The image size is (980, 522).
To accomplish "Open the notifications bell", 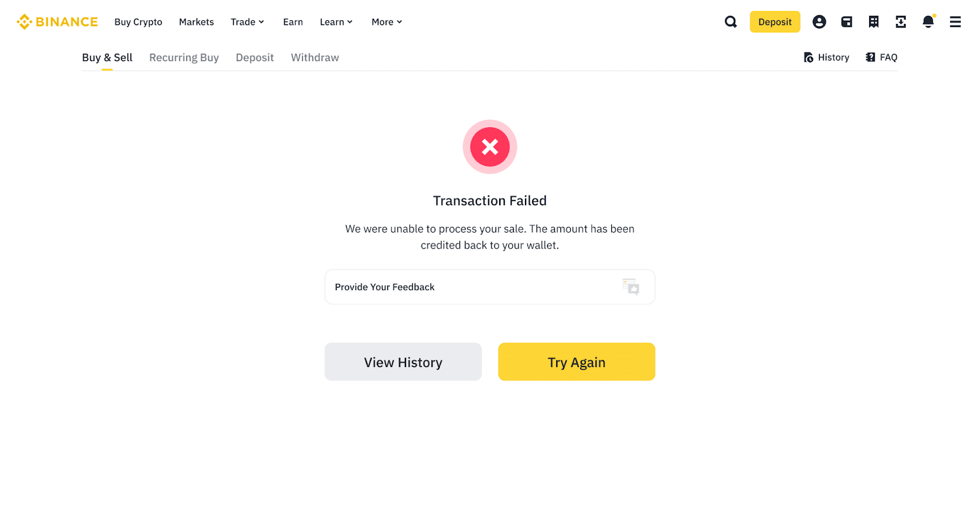I will 929,22.
